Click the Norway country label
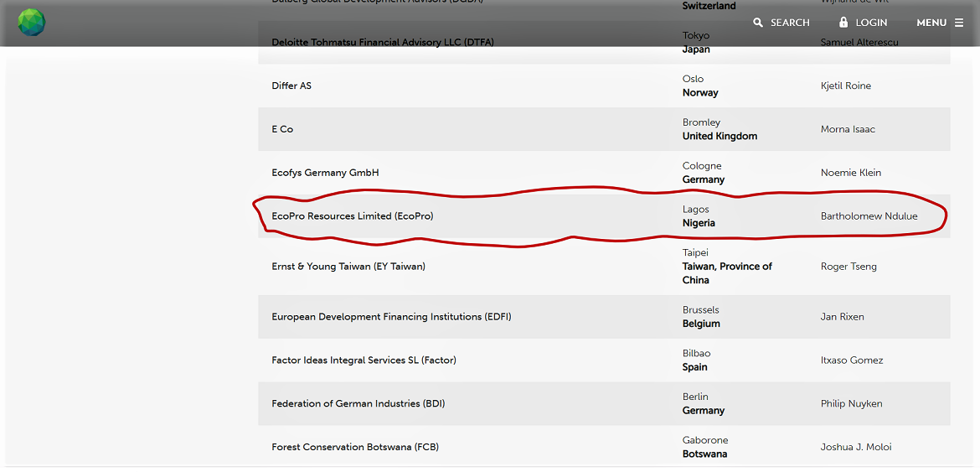The height and width of the screenshot is (472, 980). 700,92
